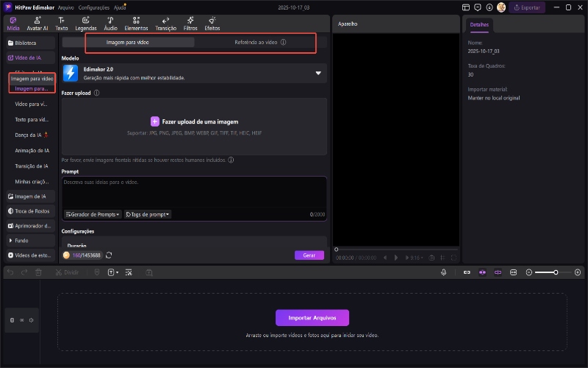Expand the Fundo section arrow
This screenshot has height=368, width=588.
10,241
